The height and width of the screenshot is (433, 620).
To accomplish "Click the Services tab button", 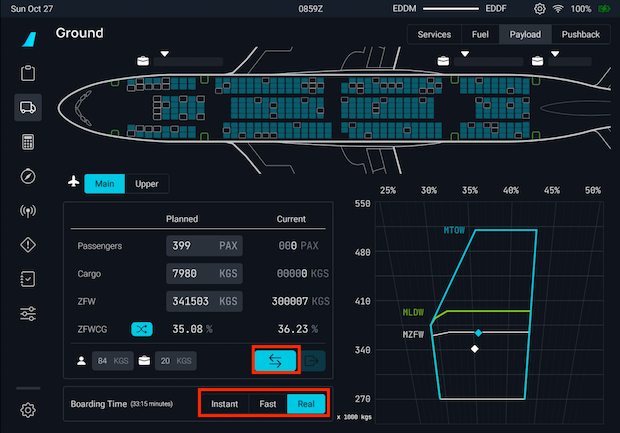I will 434,34.
